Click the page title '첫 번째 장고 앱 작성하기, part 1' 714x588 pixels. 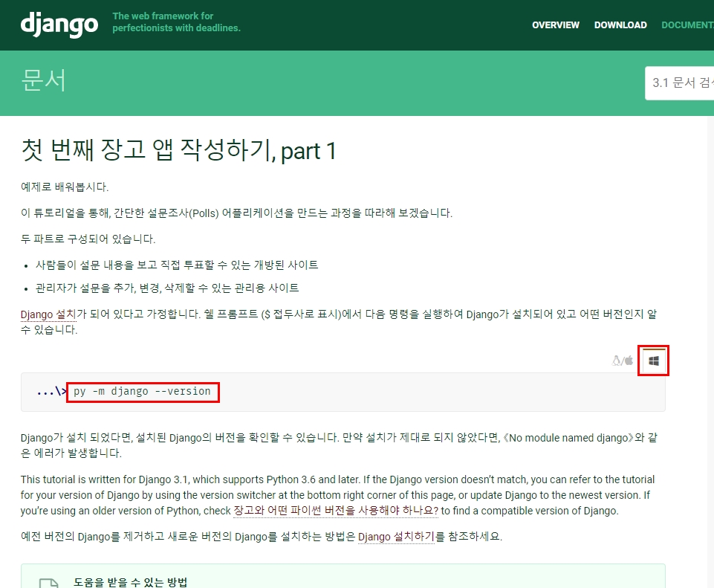(x=178, y=150)
